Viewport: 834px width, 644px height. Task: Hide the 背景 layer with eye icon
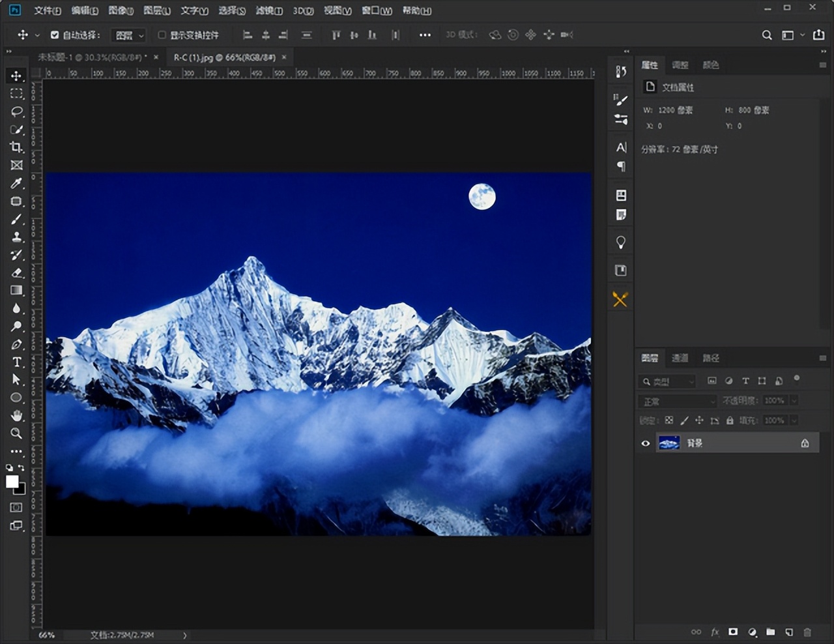646,443
